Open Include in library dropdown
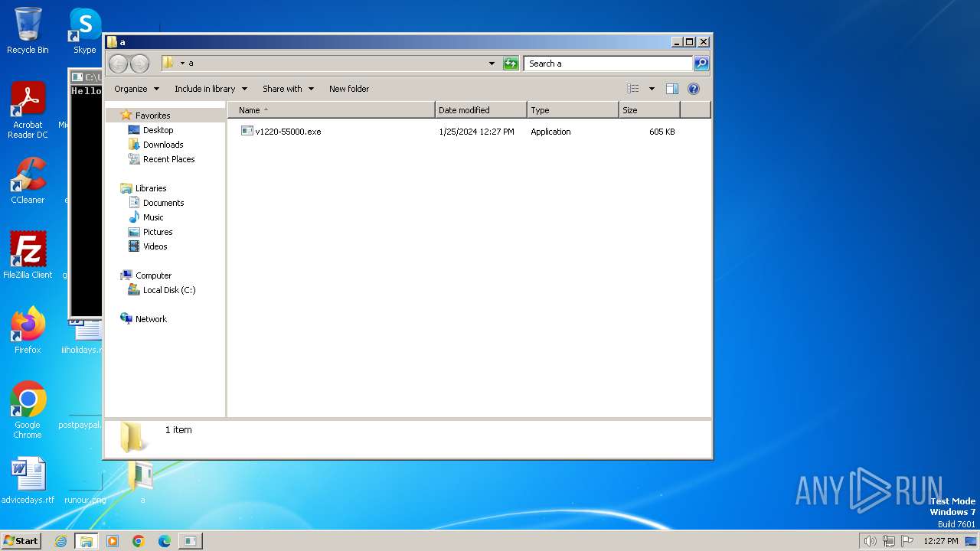The height and width of the screenshot is (551, 980). pos(211,89)
